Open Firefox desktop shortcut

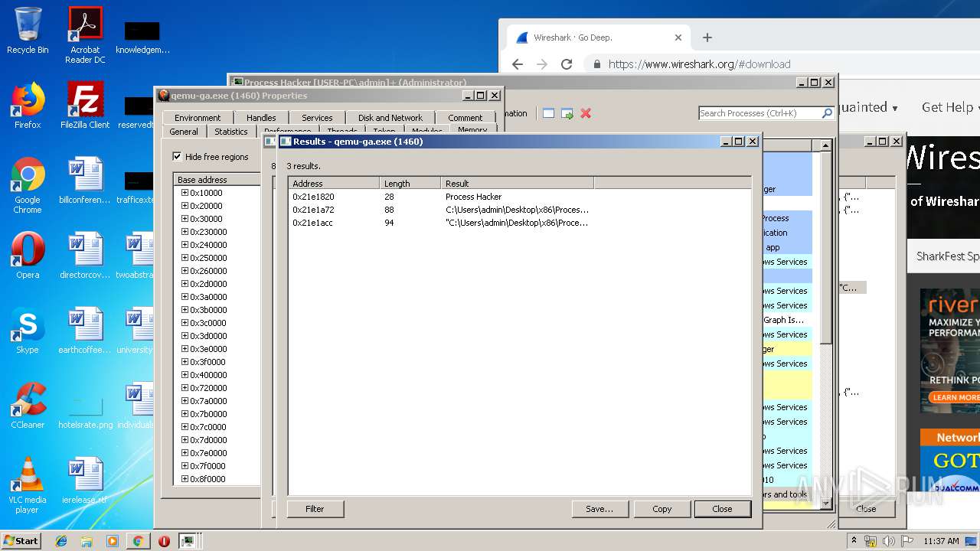pyautogui.click(x=28, y=106)
